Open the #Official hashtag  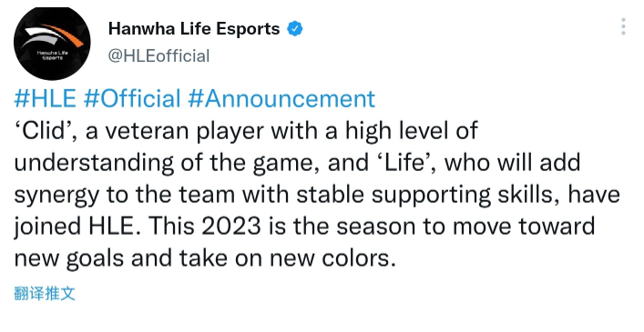[132, 99]
